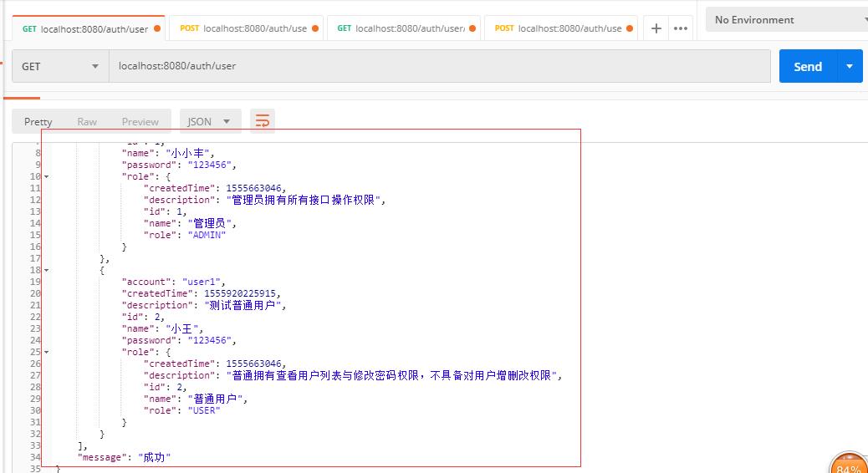868x473 pixels.
Task: Click the password value on line 9
Action: pyautogui.click(x=209, y=165)
